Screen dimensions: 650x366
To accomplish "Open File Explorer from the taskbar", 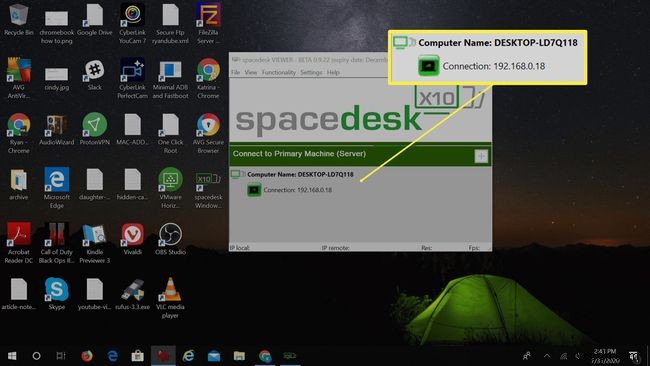I will 239,356.
